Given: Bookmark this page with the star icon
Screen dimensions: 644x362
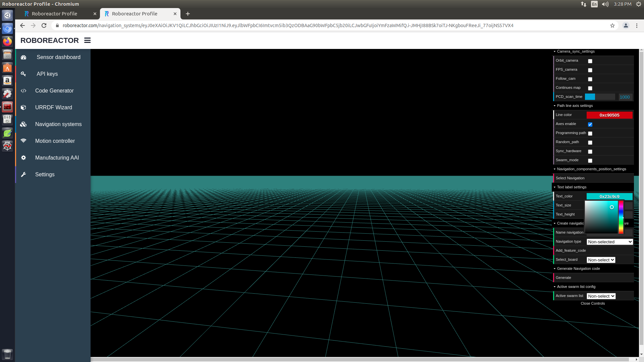Looking at the screenshot, I should 612,25.
